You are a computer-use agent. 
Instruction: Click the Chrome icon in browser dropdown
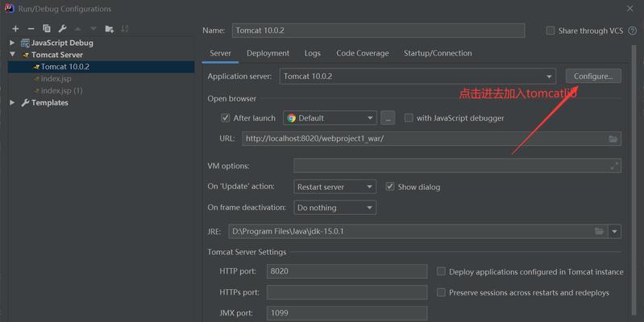[x=291, y=118]
